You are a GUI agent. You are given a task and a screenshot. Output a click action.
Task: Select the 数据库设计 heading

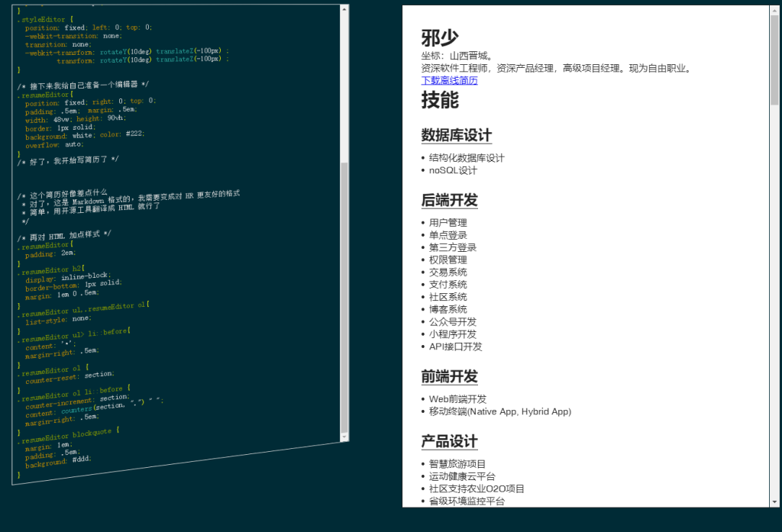(x=457, y=135)
